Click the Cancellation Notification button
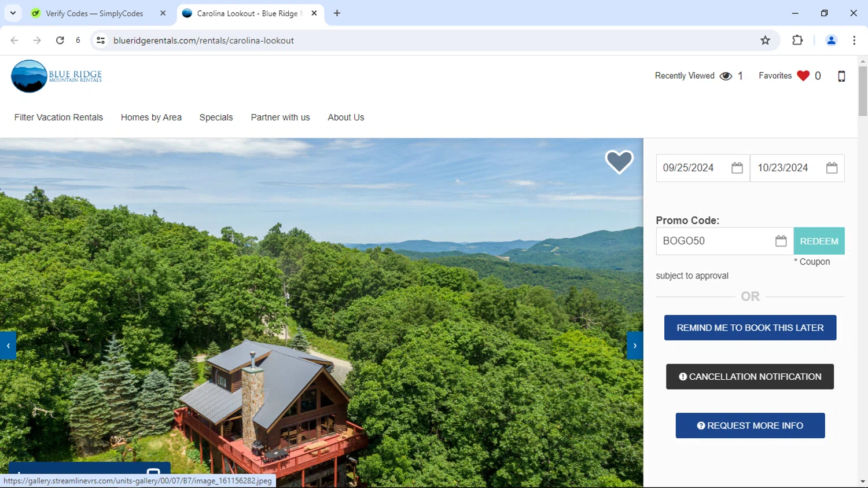The image size is (868, 488). tap(750, 377)
